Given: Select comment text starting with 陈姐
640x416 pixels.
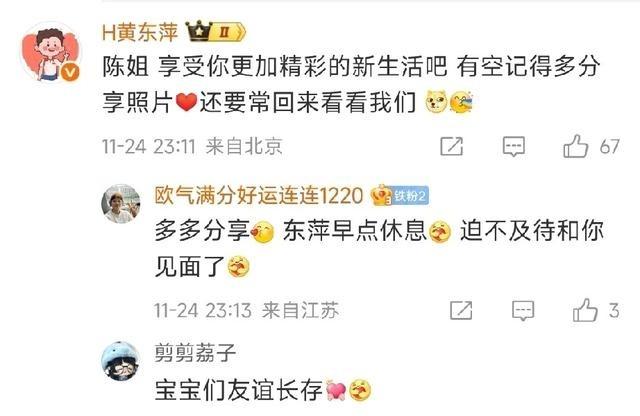Looking at the screenshot, I should [x=351, y=84].
